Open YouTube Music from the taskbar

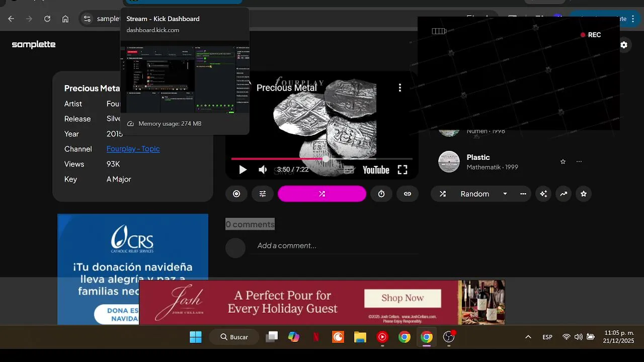382,337
